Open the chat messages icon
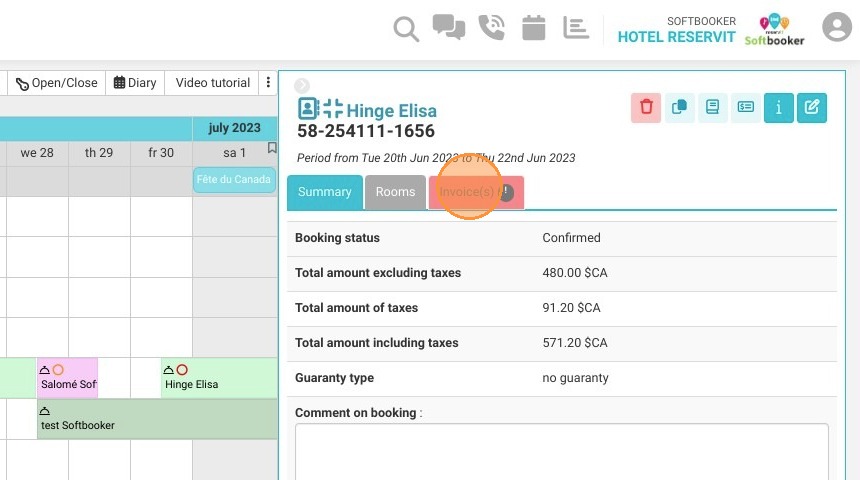This screenshot has width=860, height=480. pyautogui.click(x=449, y=27)
